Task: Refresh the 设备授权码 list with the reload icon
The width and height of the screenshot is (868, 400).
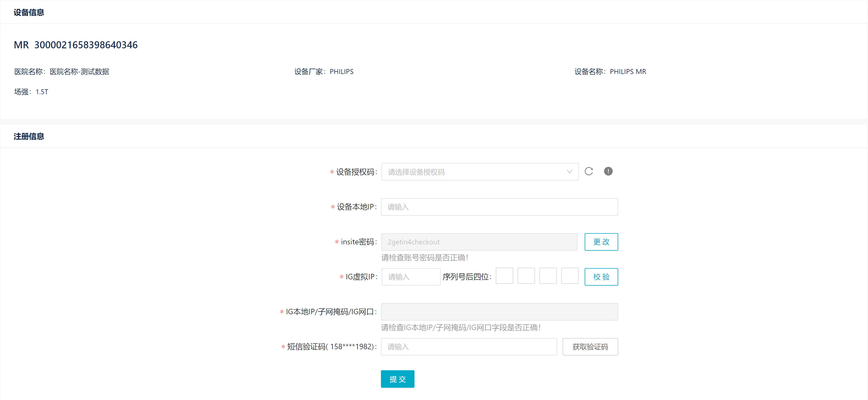Action: point(589,171)
